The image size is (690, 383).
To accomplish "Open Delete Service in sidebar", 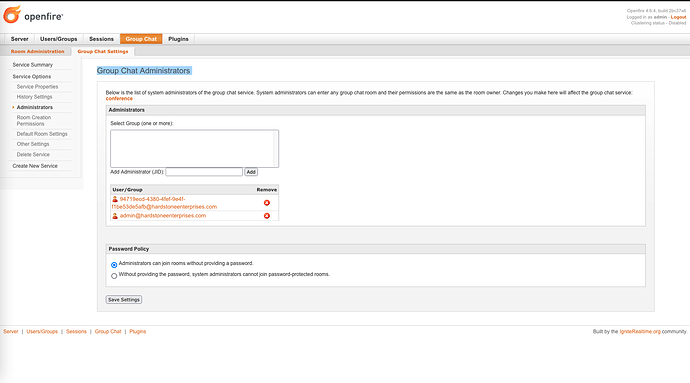I will pyautogui.click(x=33, y=155).
